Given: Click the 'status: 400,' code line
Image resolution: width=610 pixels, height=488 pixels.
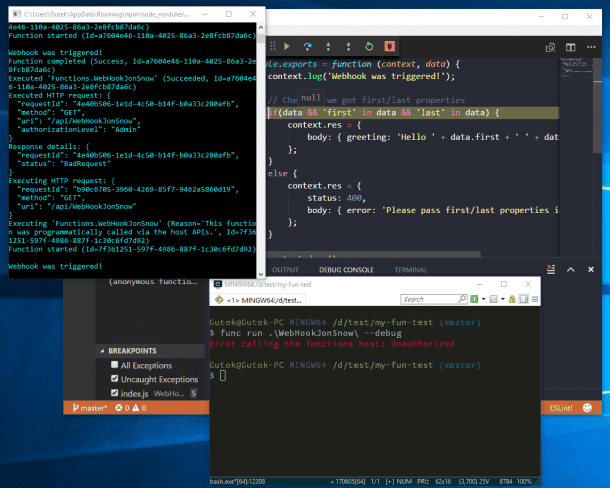Looking at the screenshot, I should [336, 198].
